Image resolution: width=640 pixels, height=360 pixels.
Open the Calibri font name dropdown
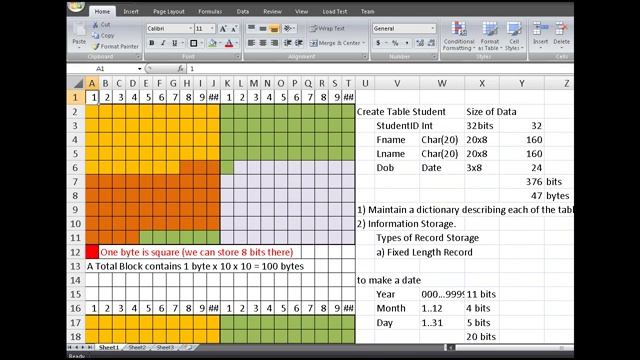(x=191, y=29)
